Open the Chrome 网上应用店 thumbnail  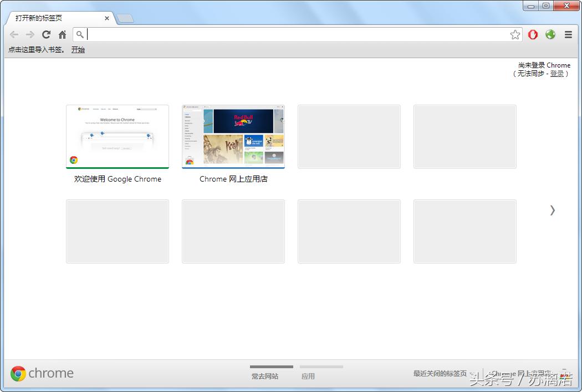[233, 137]
